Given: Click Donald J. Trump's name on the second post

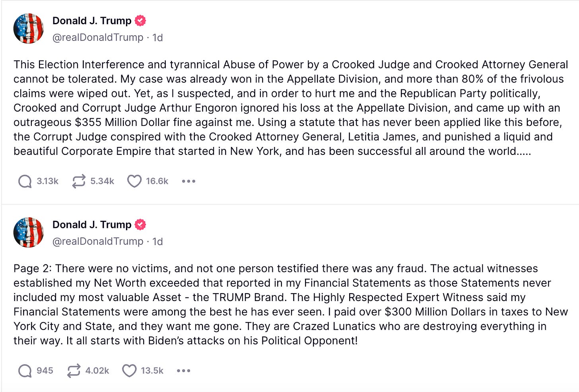Looking at the screenshot, I should pyautogui.click(x=92, y=224).
